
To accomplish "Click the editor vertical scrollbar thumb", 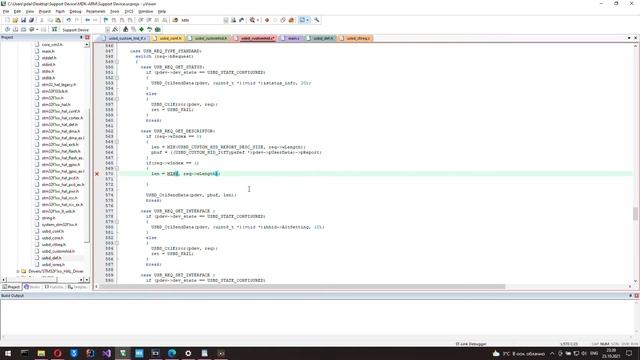I will (x=635, y=214).
